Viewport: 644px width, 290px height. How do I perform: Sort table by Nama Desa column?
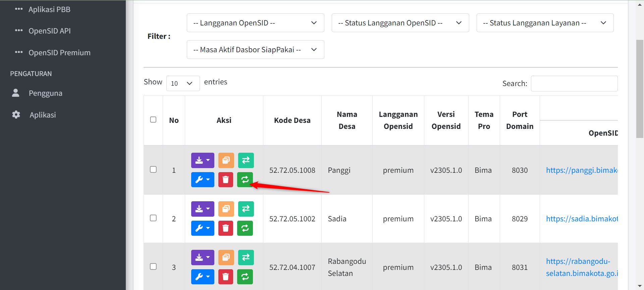[x=347, y=120]
